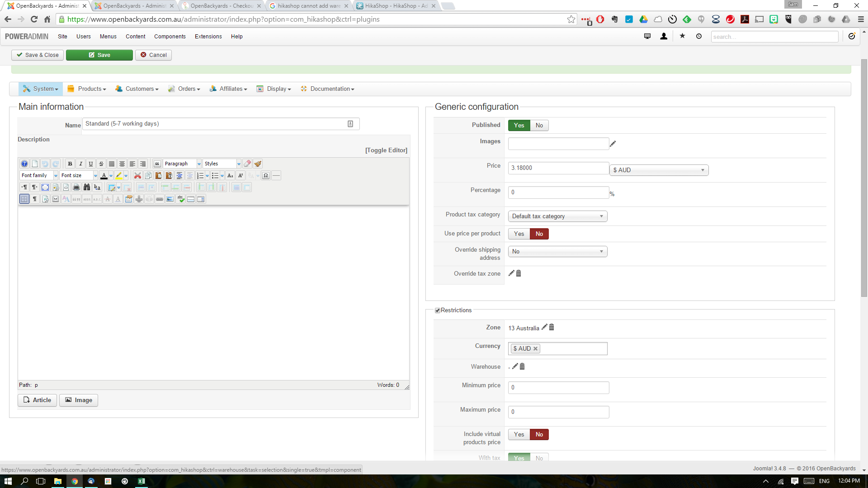Click the binoculars find icon

87,187
